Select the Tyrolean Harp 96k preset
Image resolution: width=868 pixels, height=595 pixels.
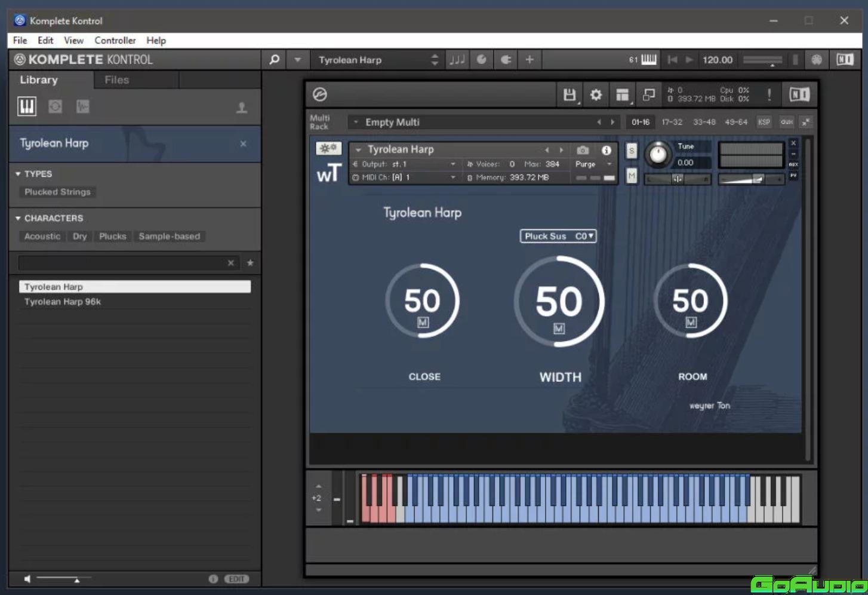point(135,302)
